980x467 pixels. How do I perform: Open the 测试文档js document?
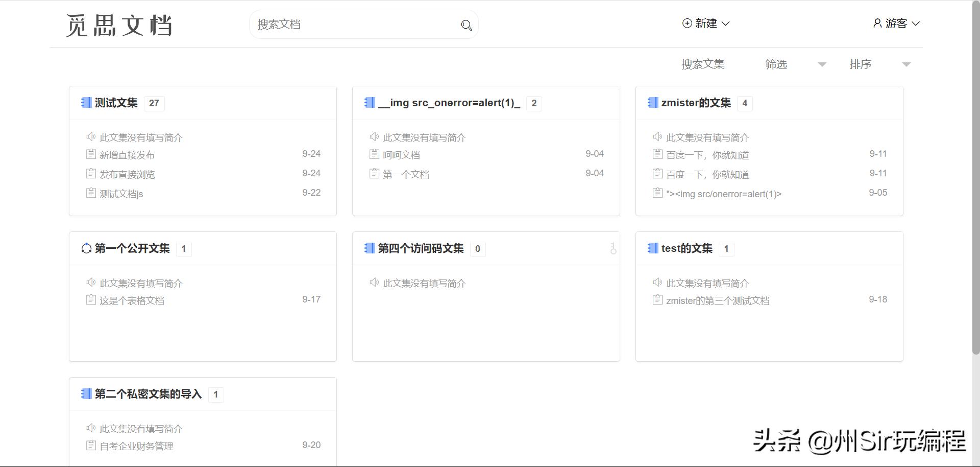coord(121,193)
